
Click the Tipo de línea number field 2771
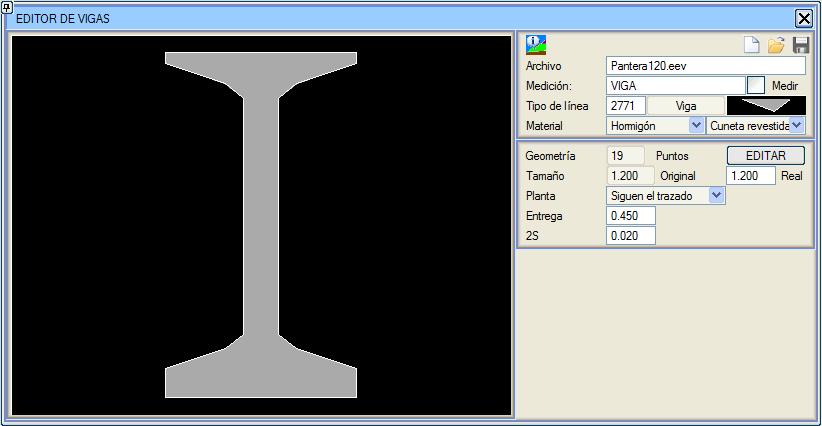point(625,106)
